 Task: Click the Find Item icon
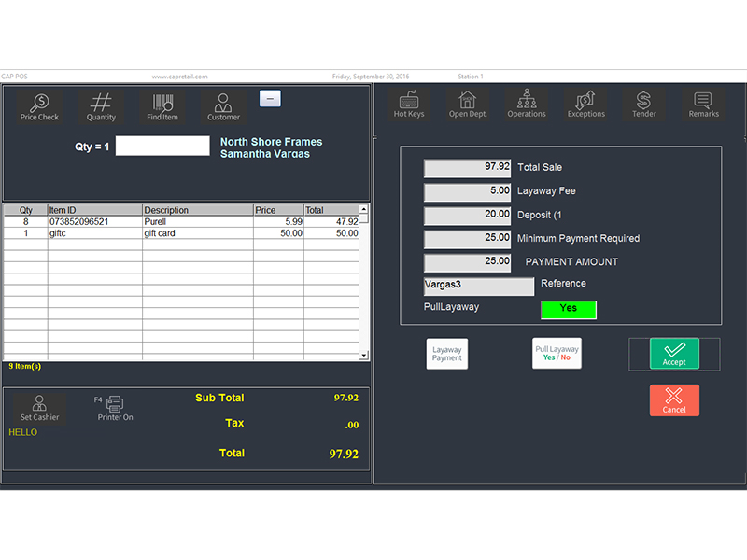coord(162,105)
